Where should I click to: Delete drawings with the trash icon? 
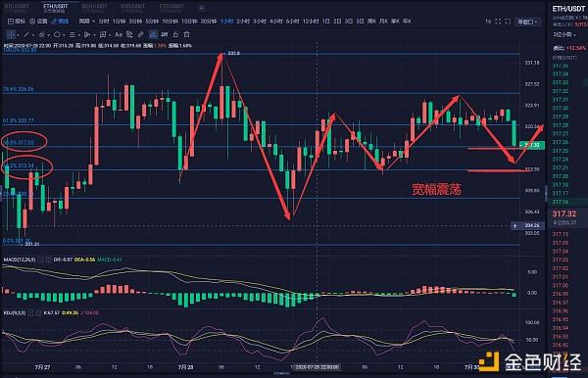(x=186, y=35)
